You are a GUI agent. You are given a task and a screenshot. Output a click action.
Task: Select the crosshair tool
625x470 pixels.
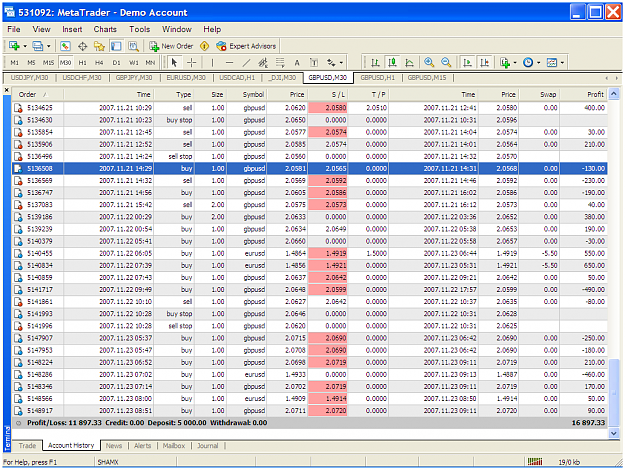coord(191,63)
